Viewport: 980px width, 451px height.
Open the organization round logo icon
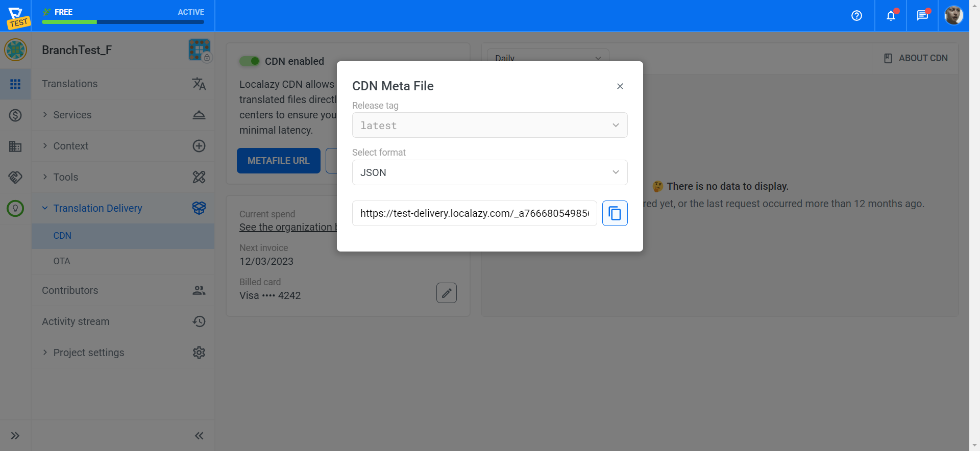(x=15, y=50)
